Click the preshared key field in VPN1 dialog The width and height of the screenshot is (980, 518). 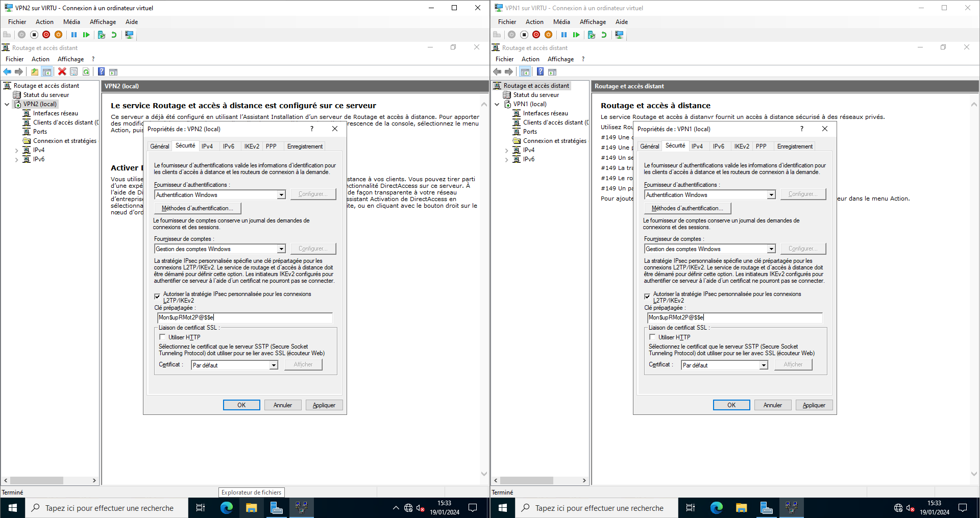pos(735,317)
